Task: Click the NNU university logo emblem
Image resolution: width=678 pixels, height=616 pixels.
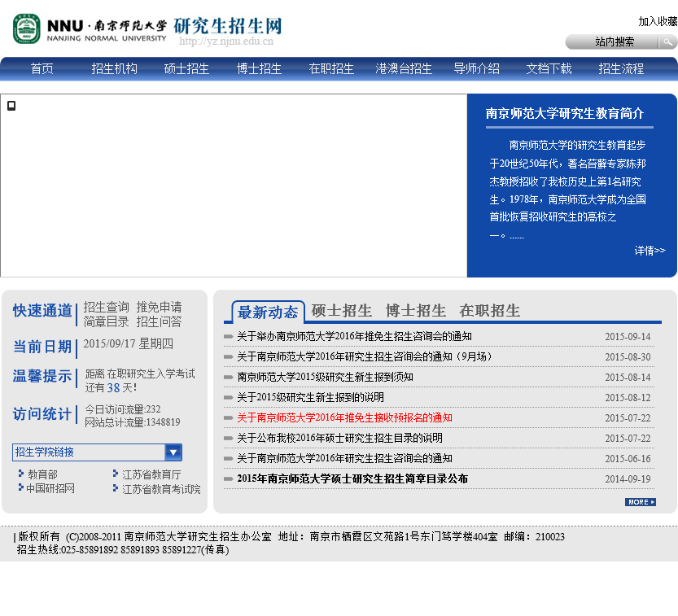Action: click(x=26, y=29)
